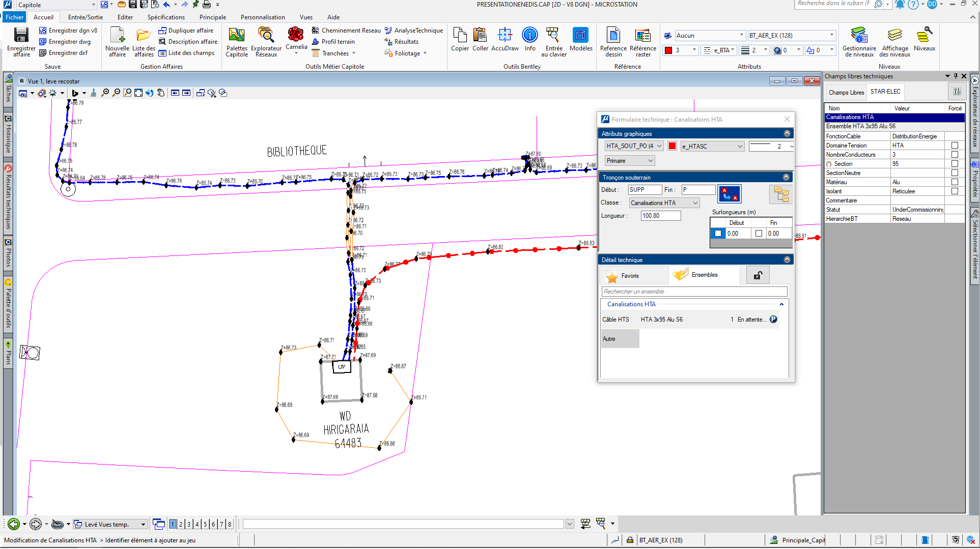The image size is (980, 549).
Task: Click the Début SUPP input field
Action: (645, 190)
